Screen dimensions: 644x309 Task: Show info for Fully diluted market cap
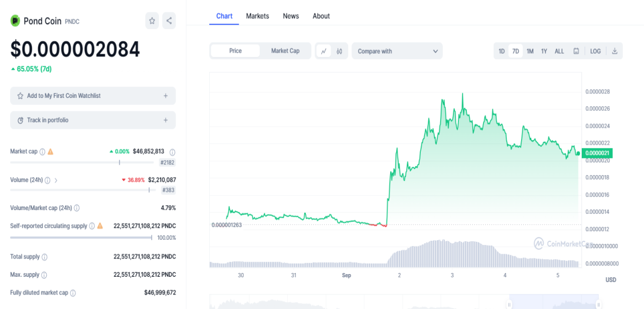pos(73,293)
